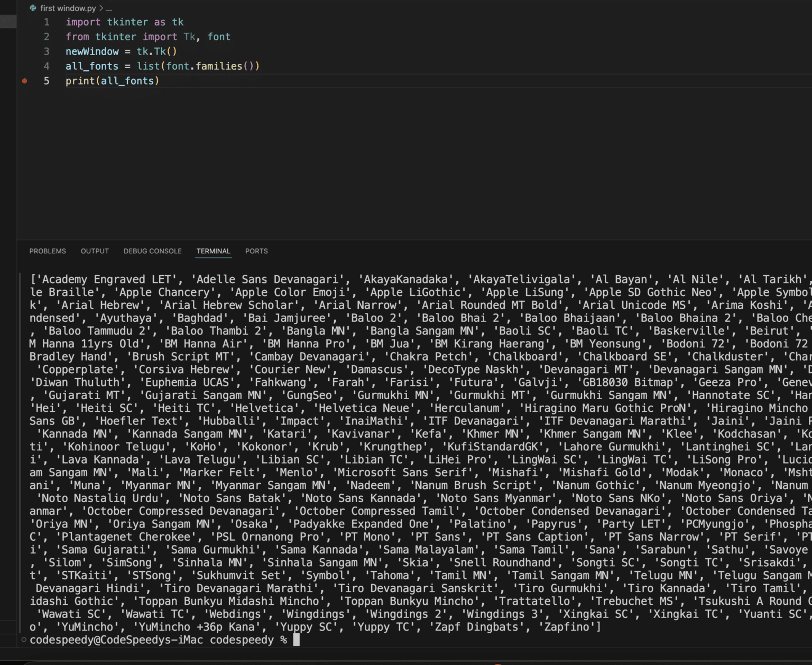Screen dimensions: 812x665
Task: Open the OUTPUT tab
Action: [95, 251]
